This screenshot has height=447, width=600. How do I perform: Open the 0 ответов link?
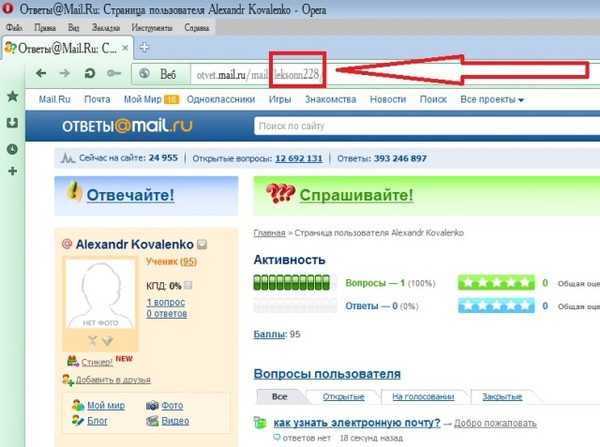pos(167,314)
